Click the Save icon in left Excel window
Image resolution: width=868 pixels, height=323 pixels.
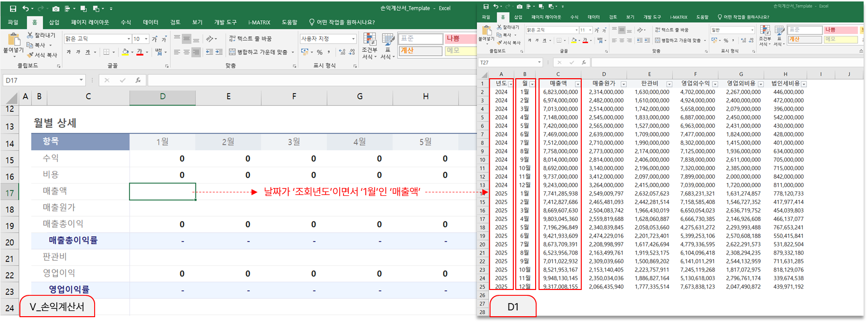point(13,9)
